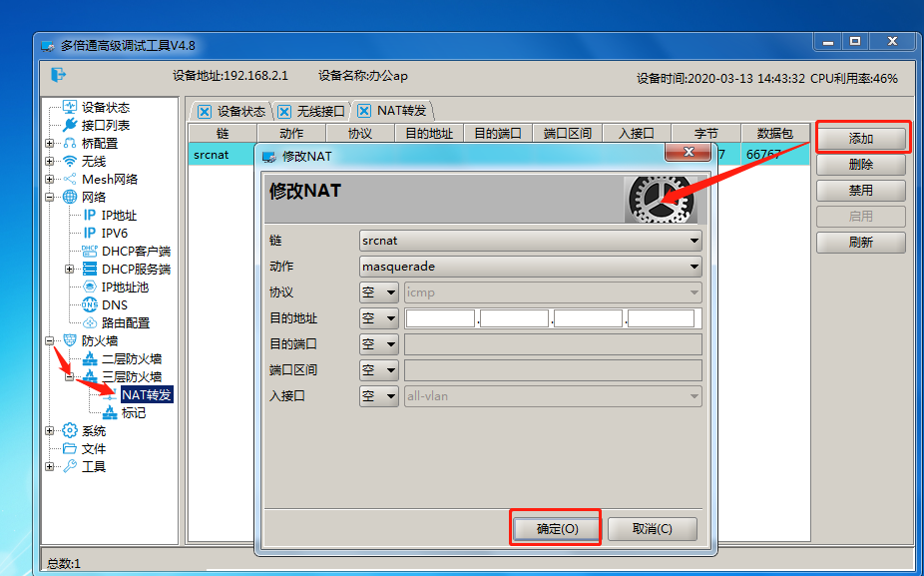Image resolution: width=924 pixels, height=576 pixels.
Task: Click the 删除 button
Action: coord(860,164)
